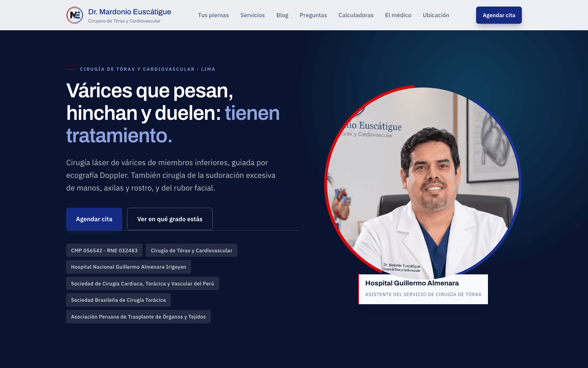
Task: Go to Servicios in the navigation
Action: (253, 15)
